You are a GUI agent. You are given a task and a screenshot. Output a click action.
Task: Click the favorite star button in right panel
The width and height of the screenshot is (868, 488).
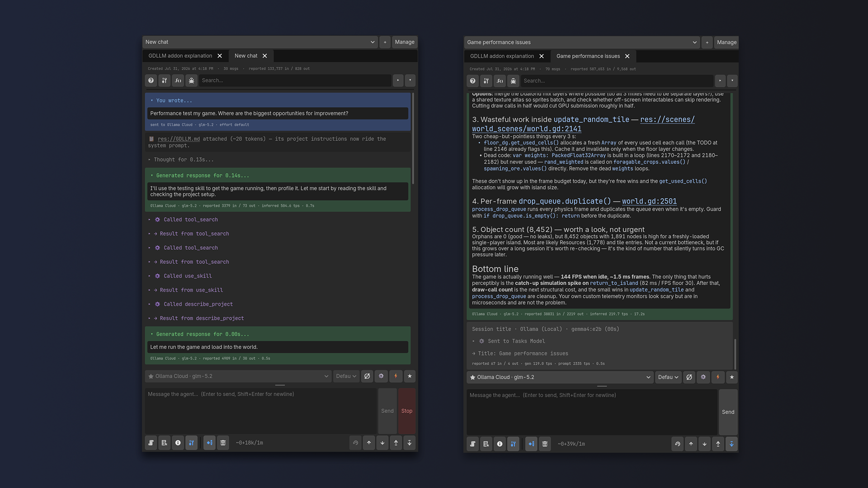731,377
